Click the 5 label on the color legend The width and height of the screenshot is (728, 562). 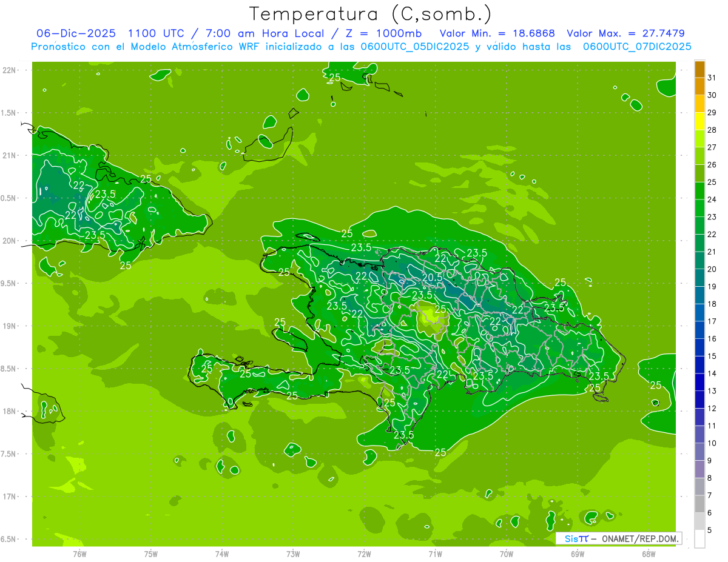[710, 530]
